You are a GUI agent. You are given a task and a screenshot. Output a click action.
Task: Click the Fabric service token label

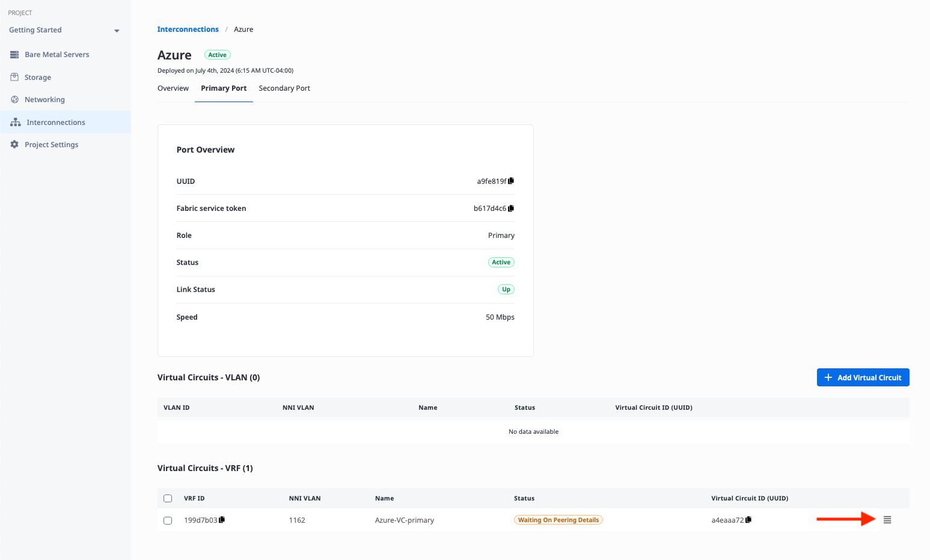pyautogui.click(x=212, y=208)
